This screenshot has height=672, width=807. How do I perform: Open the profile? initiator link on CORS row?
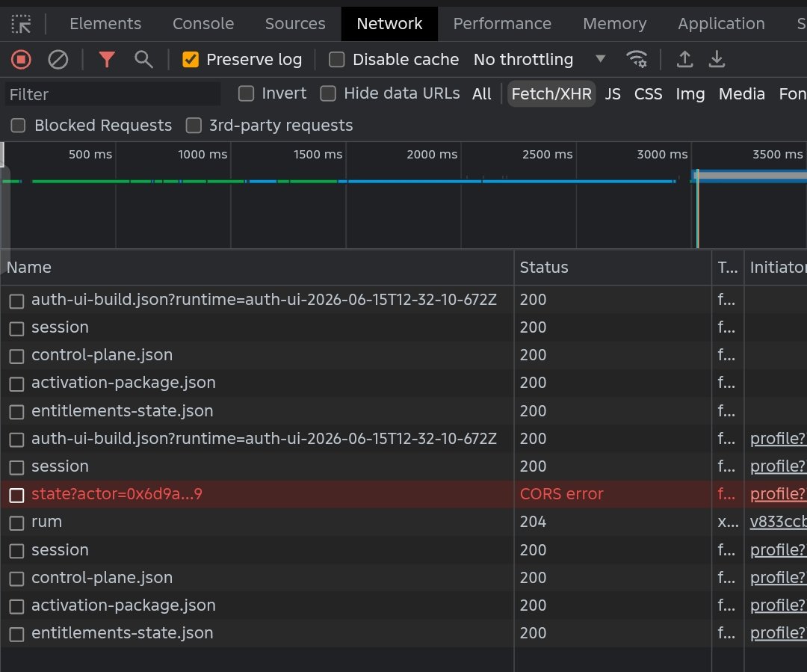click(778, 494)
